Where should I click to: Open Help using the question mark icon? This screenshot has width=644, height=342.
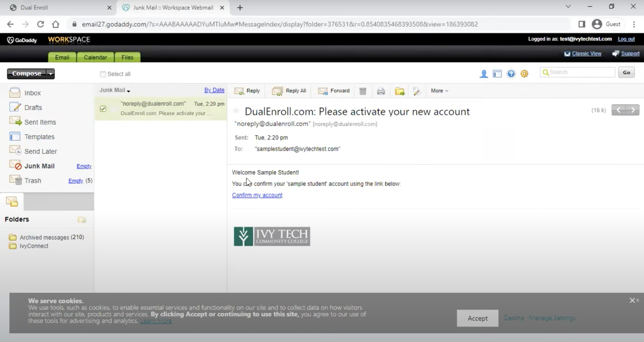(511, 73)
